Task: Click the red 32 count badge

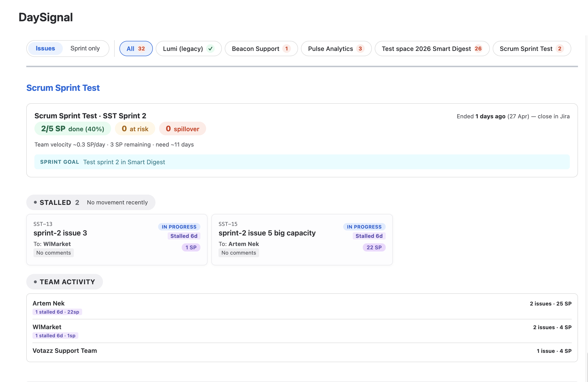Action: click(141, 49)
